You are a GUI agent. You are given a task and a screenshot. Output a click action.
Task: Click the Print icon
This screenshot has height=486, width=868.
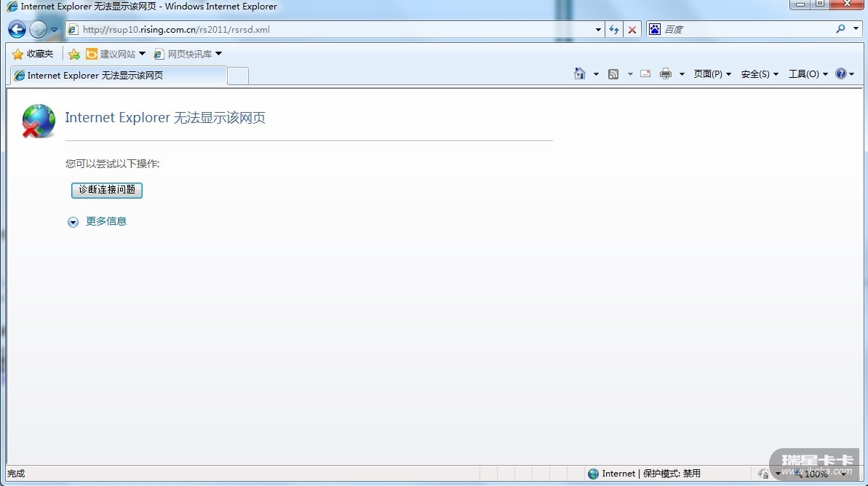pos(666,73)
